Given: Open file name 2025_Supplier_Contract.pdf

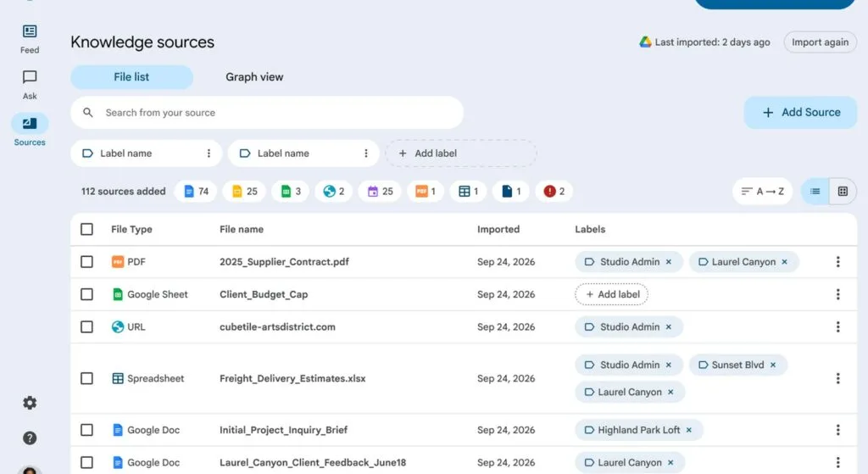Looking at the screenshot, I should click(284, 262).
